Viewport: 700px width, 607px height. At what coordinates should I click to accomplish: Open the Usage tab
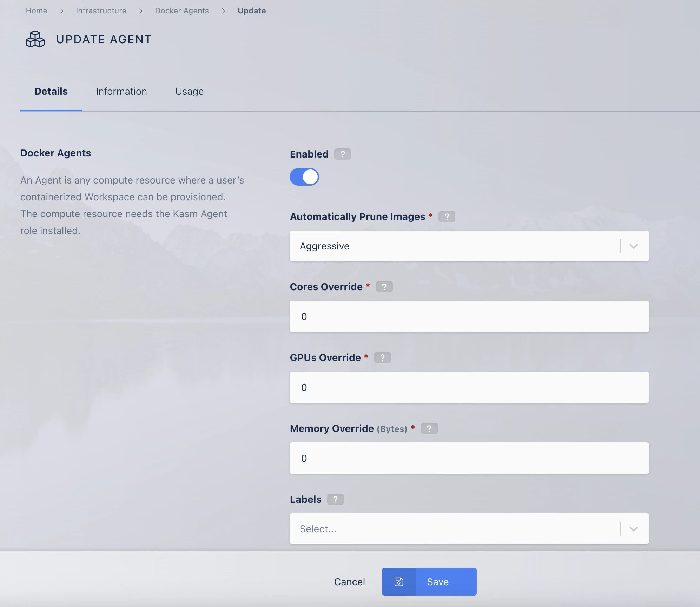tap(189, 91)
